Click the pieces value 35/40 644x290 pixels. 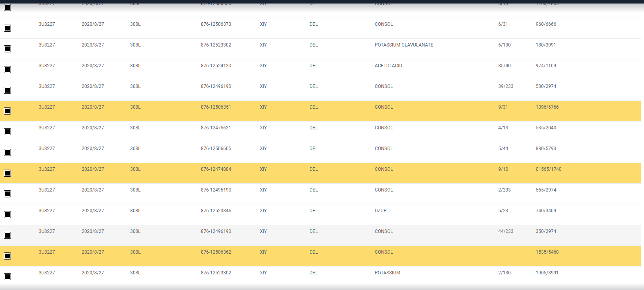pyautogui.click(x=504, y=66)
